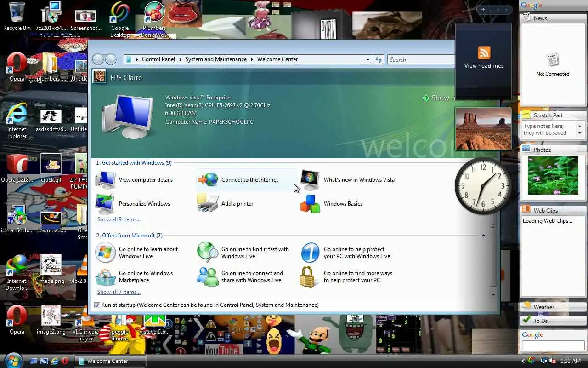Screen dimensions: 588x368
Task: Select the image2.png desktop file
Action: (x=51, y=320)
